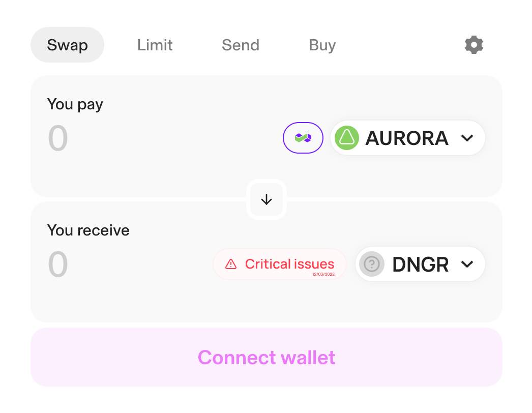Click the green AURORA token logo
This screenshot has height=413, width=532.
(x=346, y=137)
